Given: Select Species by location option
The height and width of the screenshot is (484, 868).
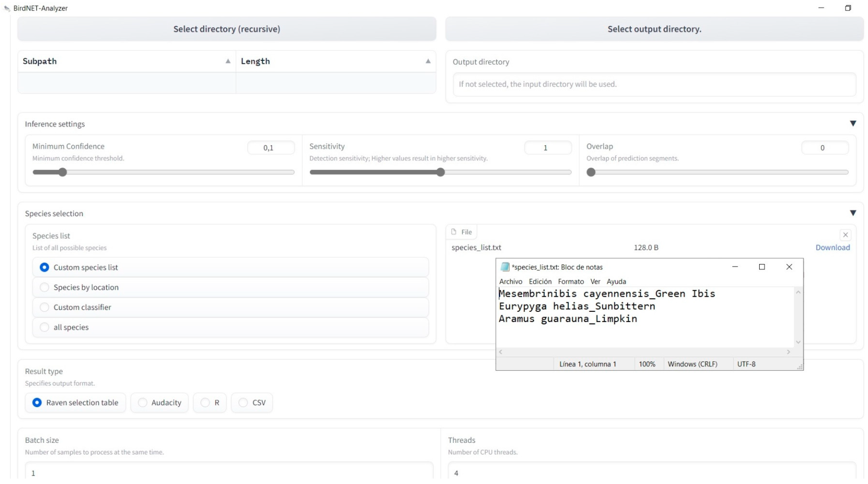Looking at the screenshot, I should coord(44,287).
